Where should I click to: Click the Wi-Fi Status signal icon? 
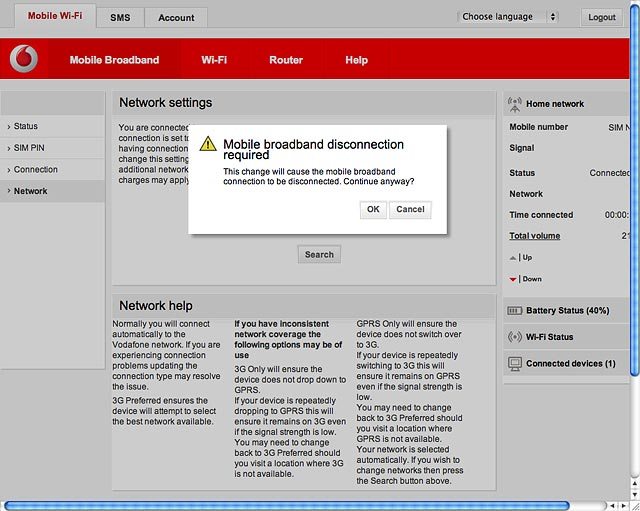pos(515,337)
